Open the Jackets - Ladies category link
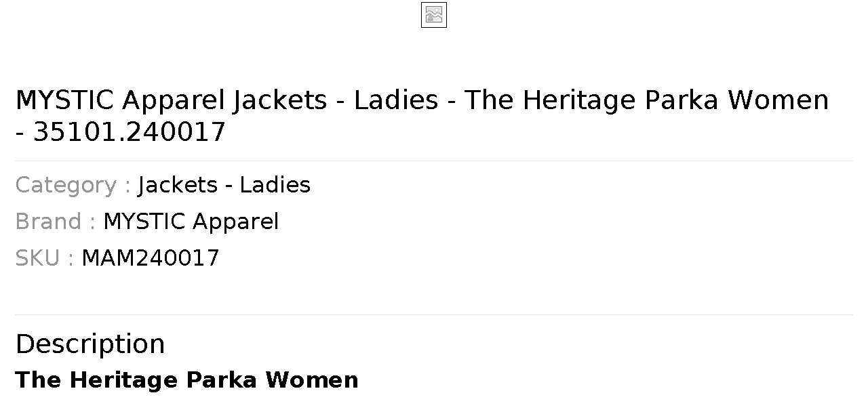The height and width of the screenshot is (412, 868). (x=224, y=185)
